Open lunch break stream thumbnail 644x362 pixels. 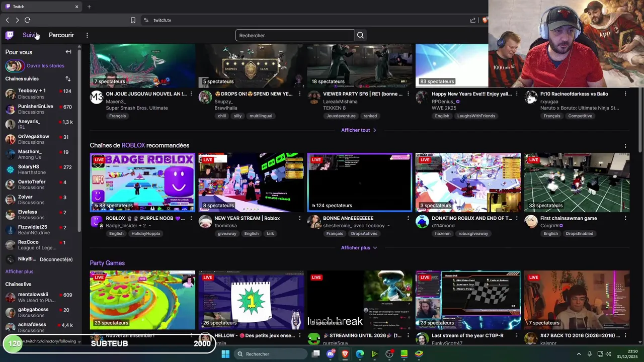(359, 300)
